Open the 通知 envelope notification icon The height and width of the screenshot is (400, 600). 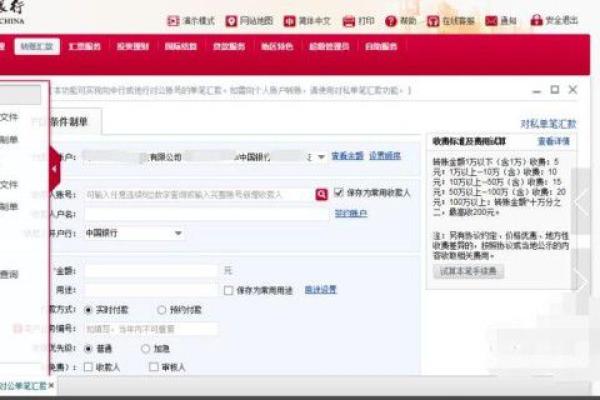point(491,21)
